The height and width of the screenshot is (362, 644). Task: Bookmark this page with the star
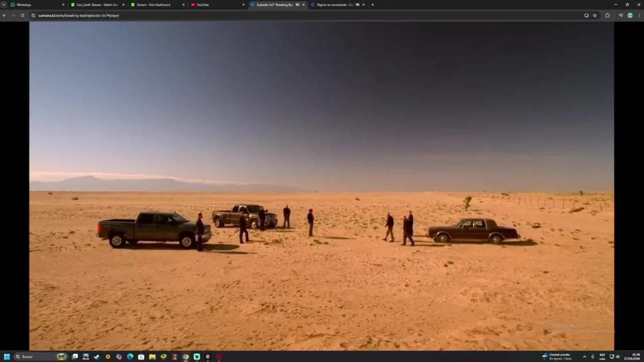tap(595, 16)
